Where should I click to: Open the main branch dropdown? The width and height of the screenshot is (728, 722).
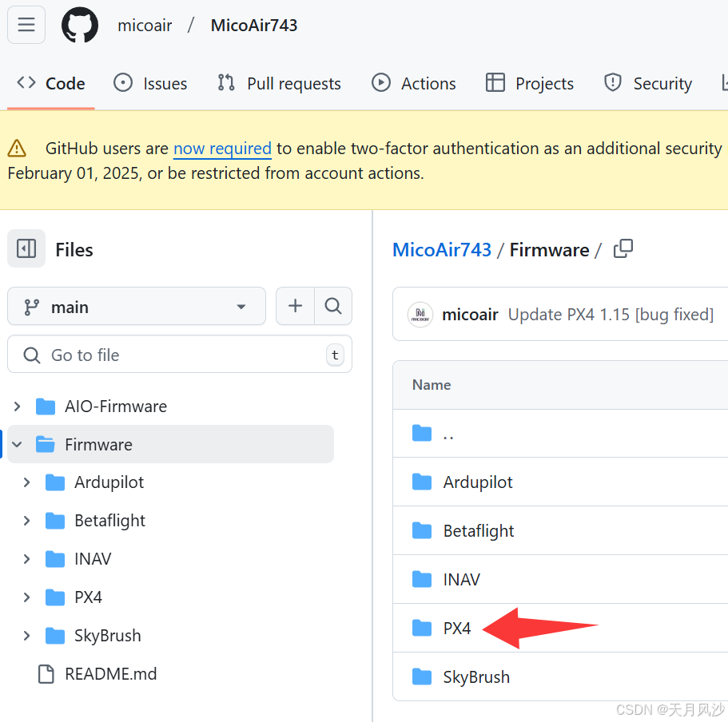coord(137,306)
